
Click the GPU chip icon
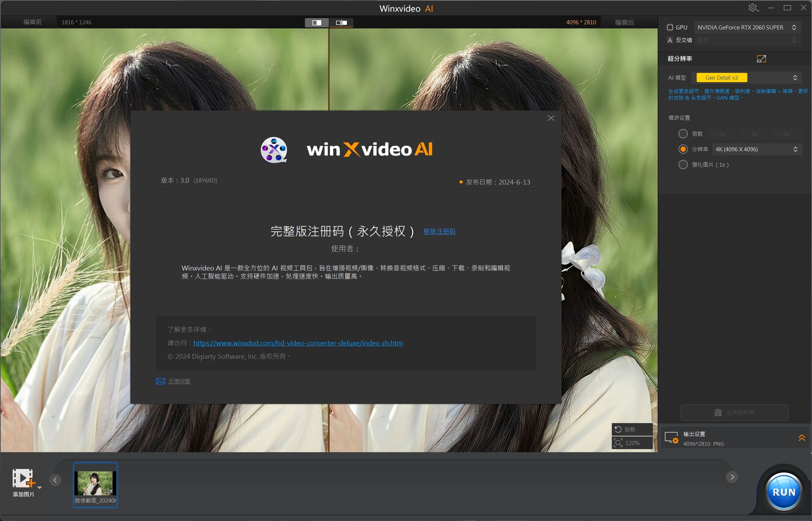[670, 27]
